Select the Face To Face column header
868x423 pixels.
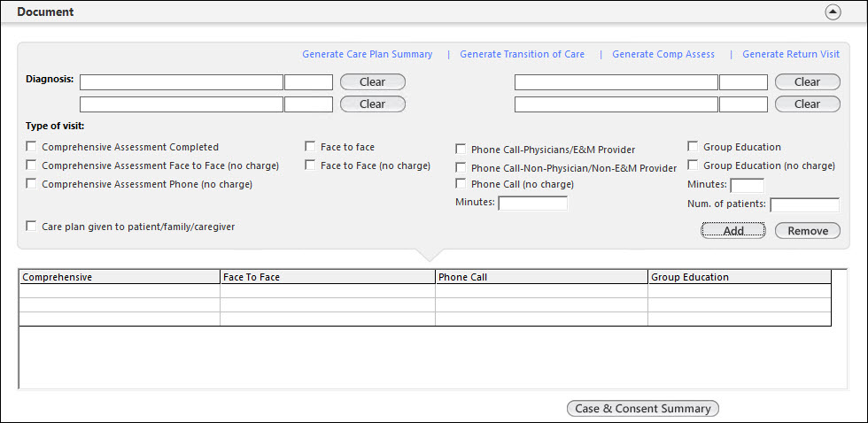coord(329,277)
